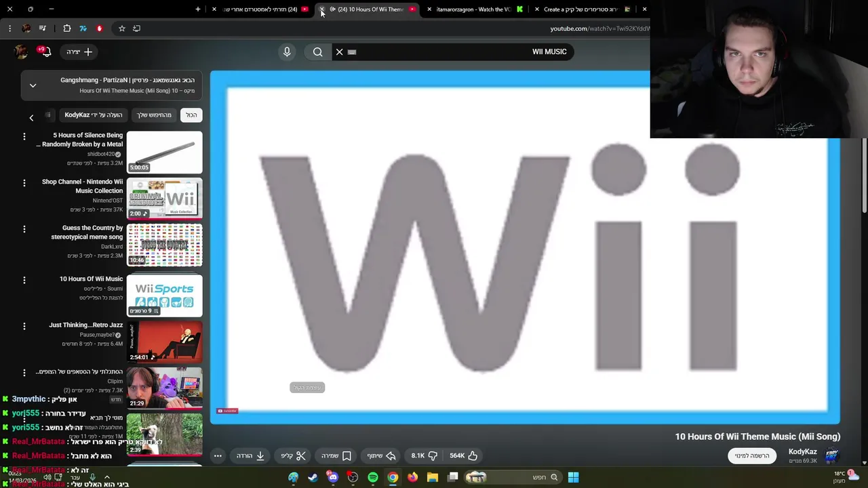Open Steam from the taskbar
This screenshot has width=868, height=488.
[313, 477]
